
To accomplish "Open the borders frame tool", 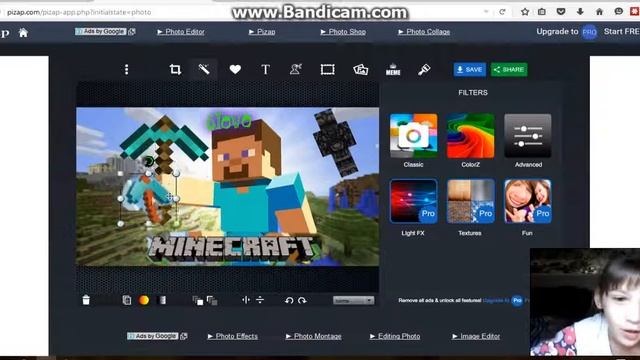I will pos(328,69).
